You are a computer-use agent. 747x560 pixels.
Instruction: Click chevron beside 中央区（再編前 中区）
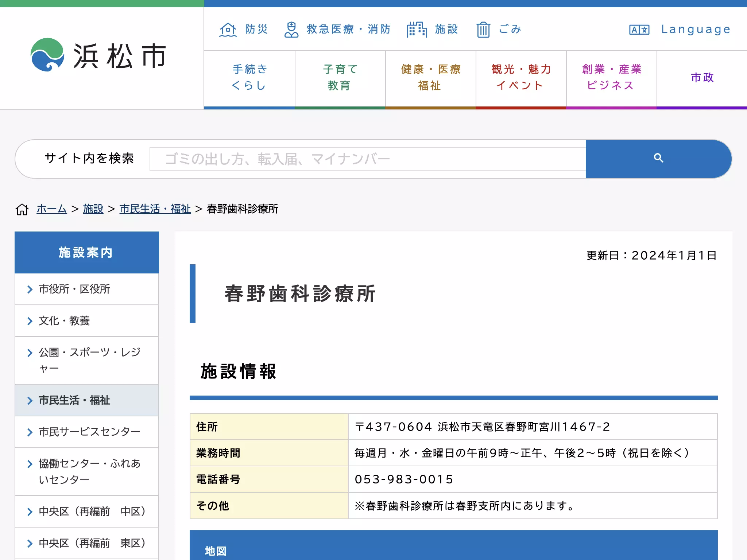[x=30, y=512]
